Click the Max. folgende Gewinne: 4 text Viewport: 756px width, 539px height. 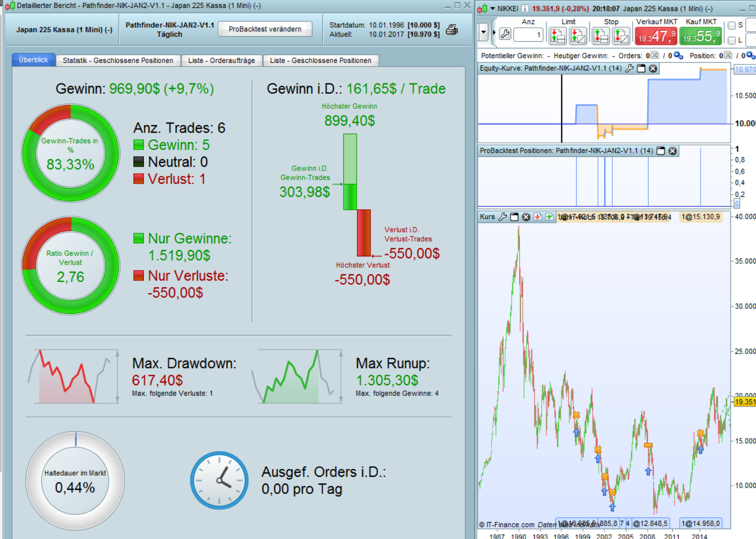click(x=397, y=394)
